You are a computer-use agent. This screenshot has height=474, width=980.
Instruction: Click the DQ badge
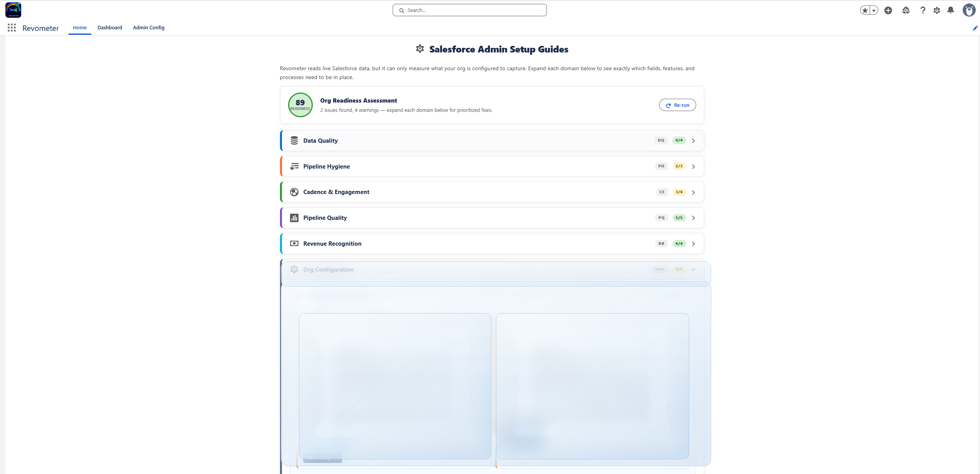661,140
